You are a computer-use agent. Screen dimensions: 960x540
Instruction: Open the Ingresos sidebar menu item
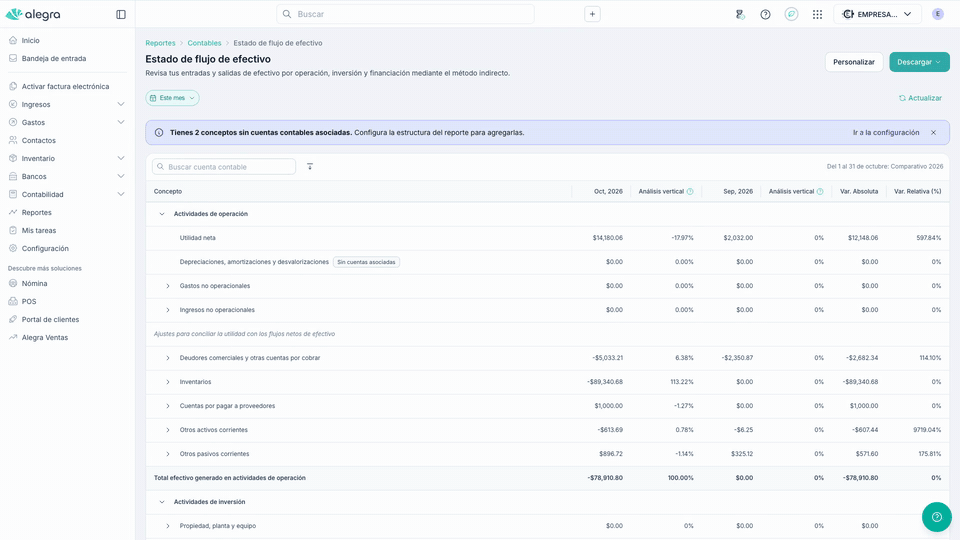coord(36,105)
